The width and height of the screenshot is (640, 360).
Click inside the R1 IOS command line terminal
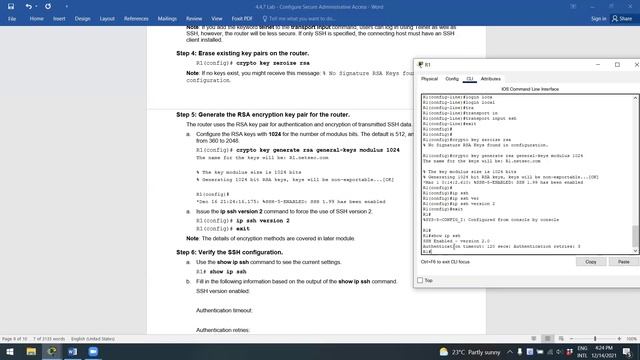click(x=527, y=174)
